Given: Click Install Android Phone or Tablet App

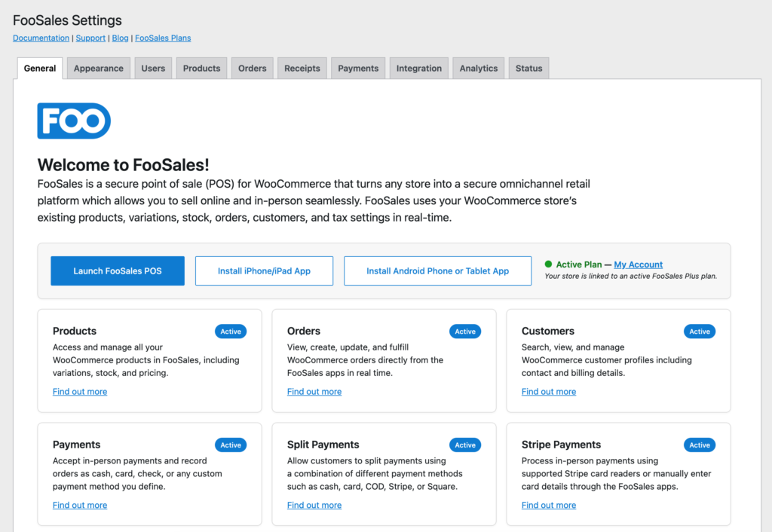Looking at the screenshot, I should click(x=438, y=271).
